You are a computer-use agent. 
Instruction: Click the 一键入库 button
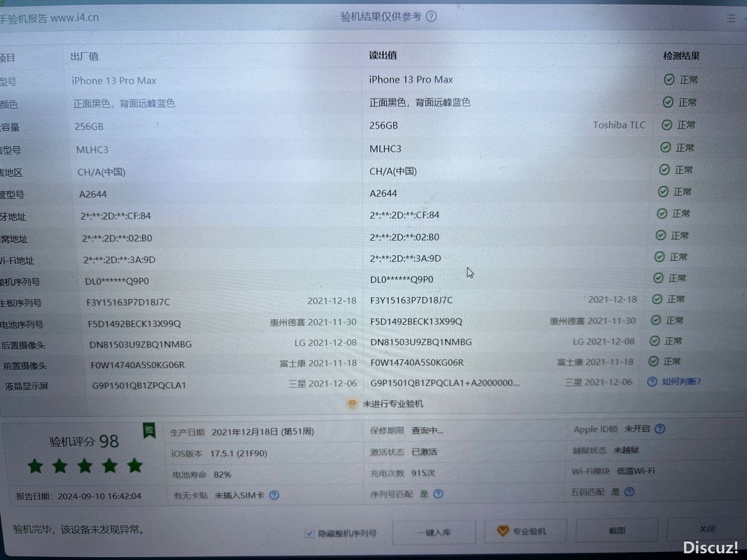click(x=434, y=532)
